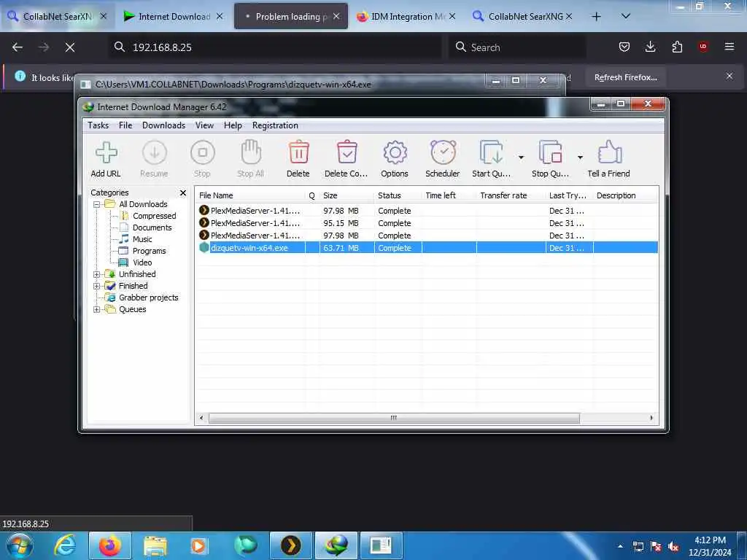Select Grabber projects in tree
This screenshot has width=747, height=560.
pos(148,297)
